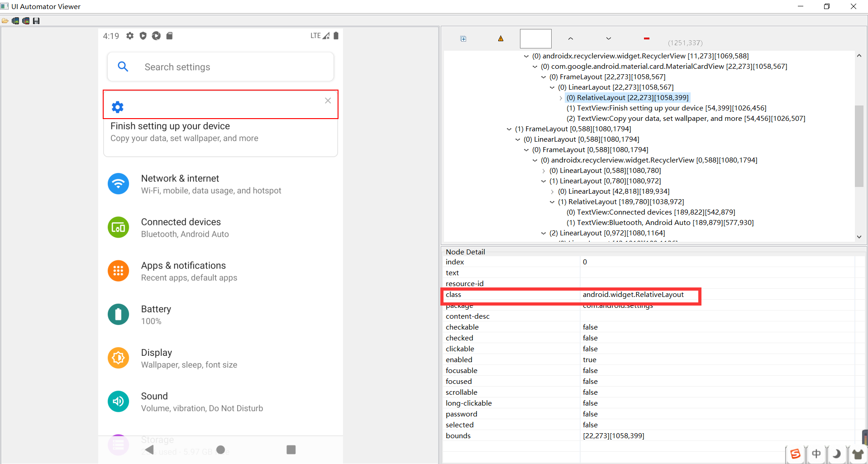The image size is (868, 464).
Task: Click the 'Finish setting up your device' title
Action: pos(170,126)
